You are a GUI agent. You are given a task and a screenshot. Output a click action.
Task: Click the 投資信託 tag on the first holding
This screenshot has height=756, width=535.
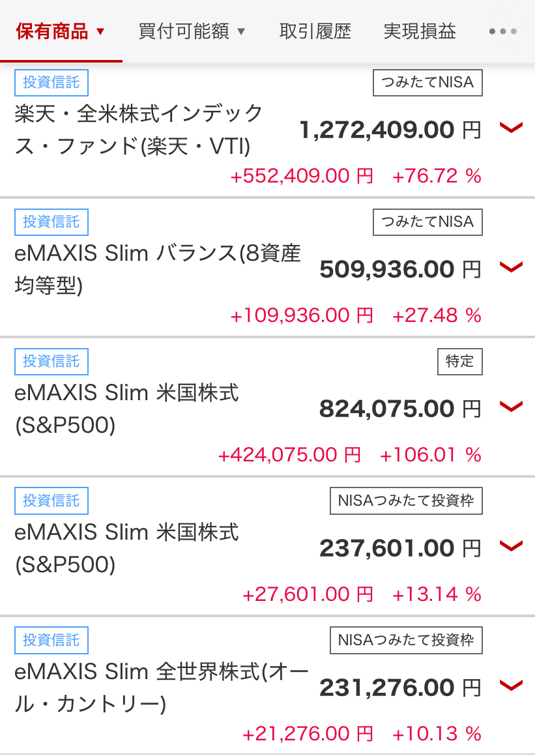click(51, 83)
